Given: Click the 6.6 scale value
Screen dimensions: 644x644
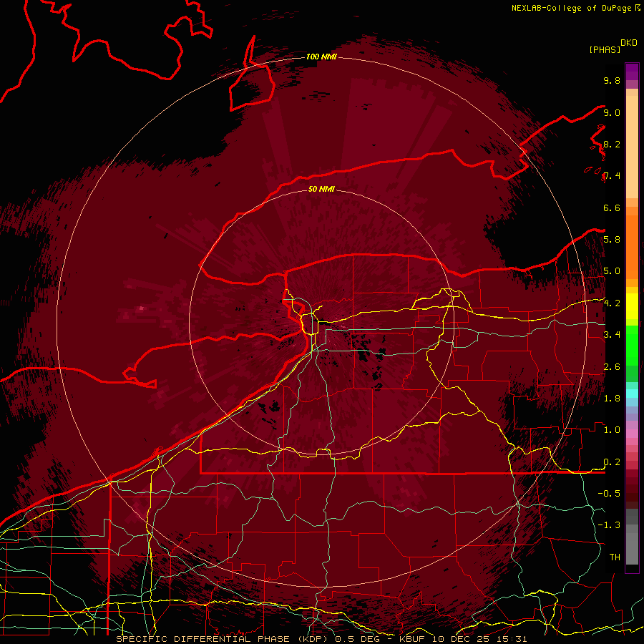Looking at the screenshot, I should pos(612,208).
